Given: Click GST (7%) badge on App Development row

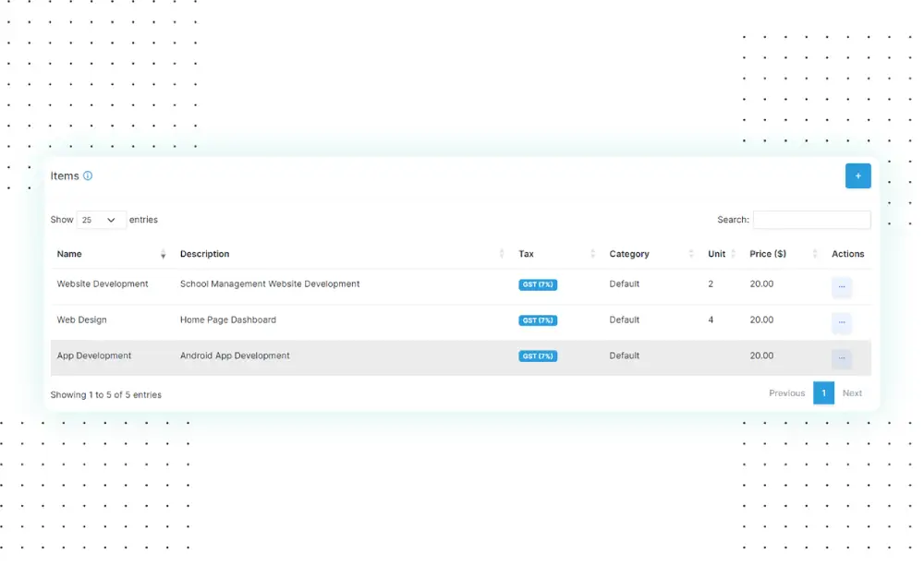Looking at the screenshot, I should pos(538,356).
